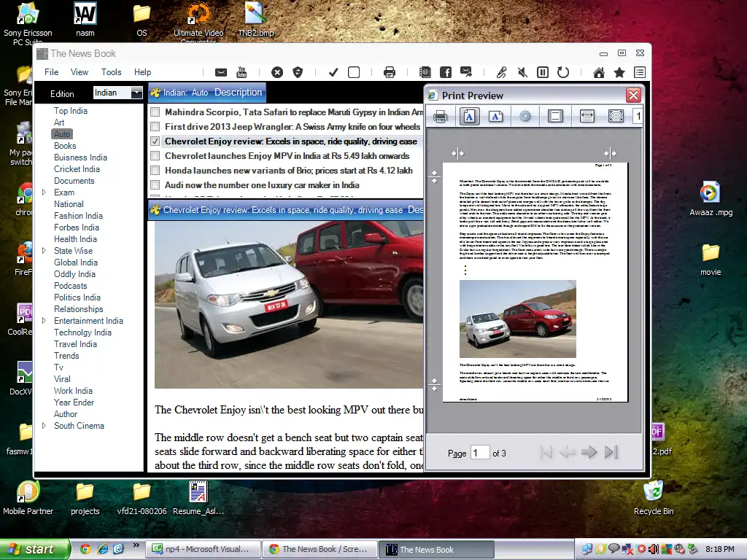The image size is (747, 560).
Task: Switch to Chrome The News Book taskbar button
Action: pyautogui.click(x=320, y=549)
